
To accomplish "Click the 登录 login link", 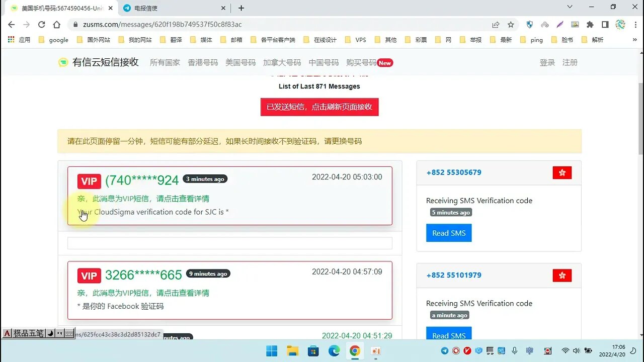I will [547, 62].
